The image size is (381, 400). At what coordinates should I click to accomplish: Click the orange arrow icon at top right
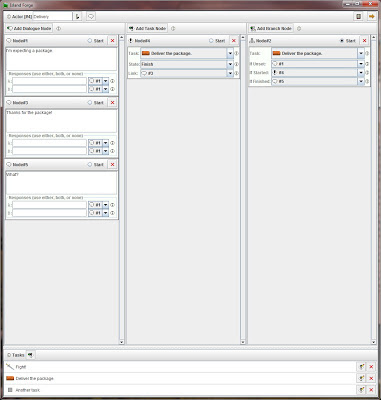point(371,16)
